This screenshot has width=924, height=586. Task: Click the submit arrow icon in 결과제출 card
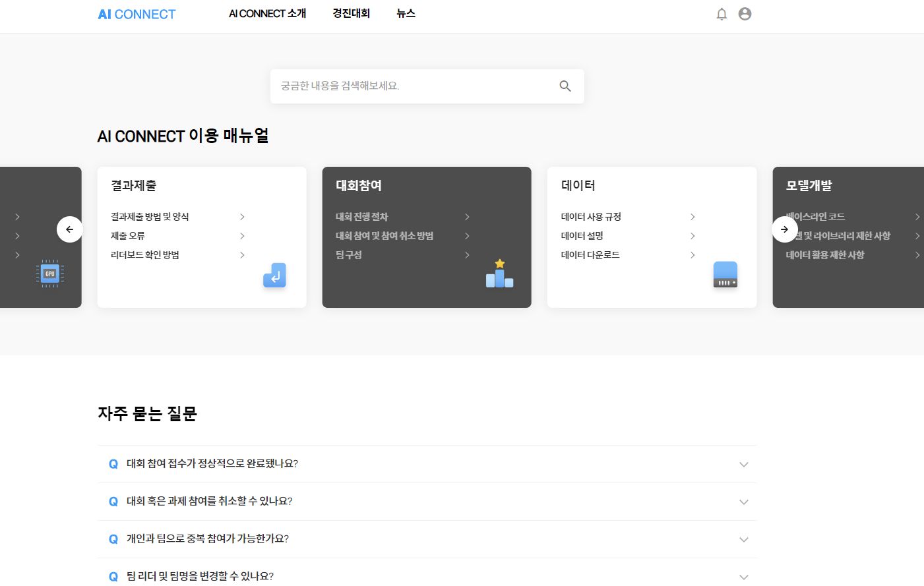pos(274,275)
